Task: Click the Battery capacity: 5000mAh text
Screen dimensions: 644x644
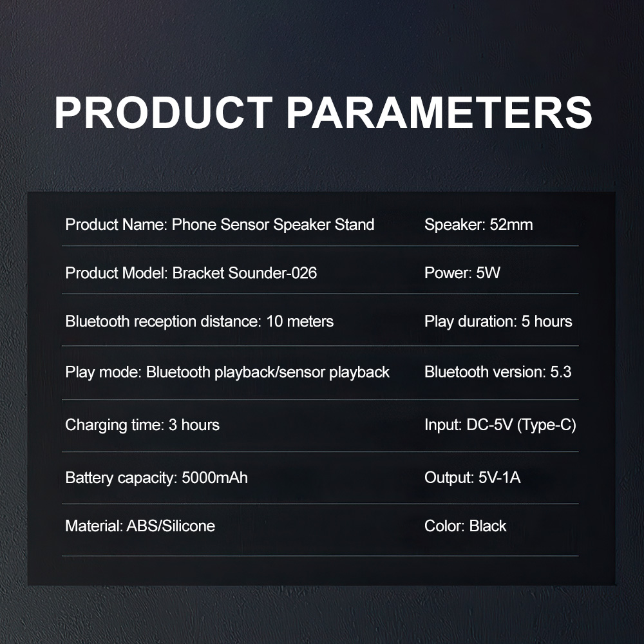Action: [156, 478]
